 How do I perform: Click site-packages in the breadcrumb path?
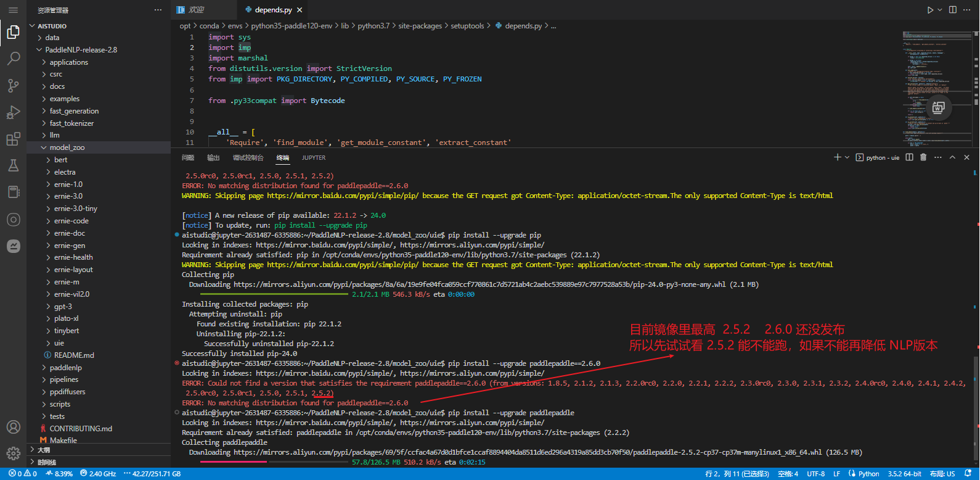click(x=420, y=26)
